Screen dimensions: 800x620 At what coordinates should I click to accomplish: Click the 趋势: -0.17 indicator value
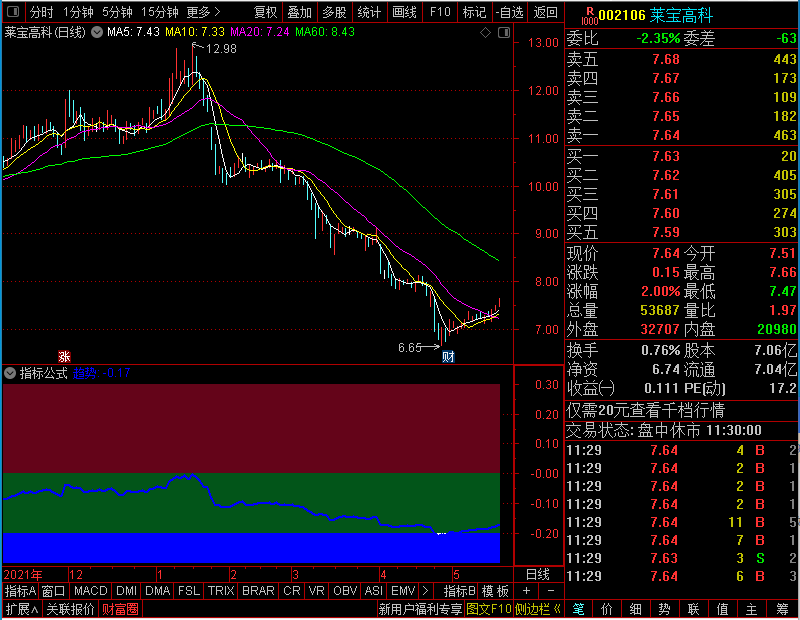(102, 373)
